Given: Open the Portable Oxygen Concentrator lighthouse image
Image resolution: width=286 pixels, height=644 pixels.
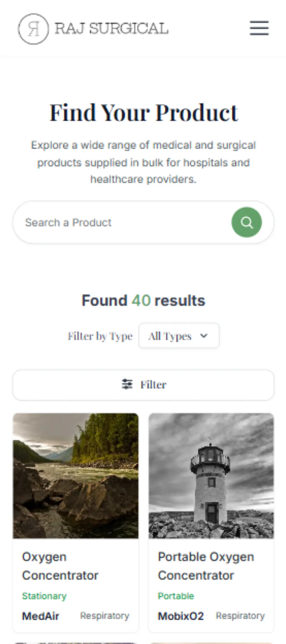Looking at the screenshot, I should pyautogui.click(x=211, y=476).
